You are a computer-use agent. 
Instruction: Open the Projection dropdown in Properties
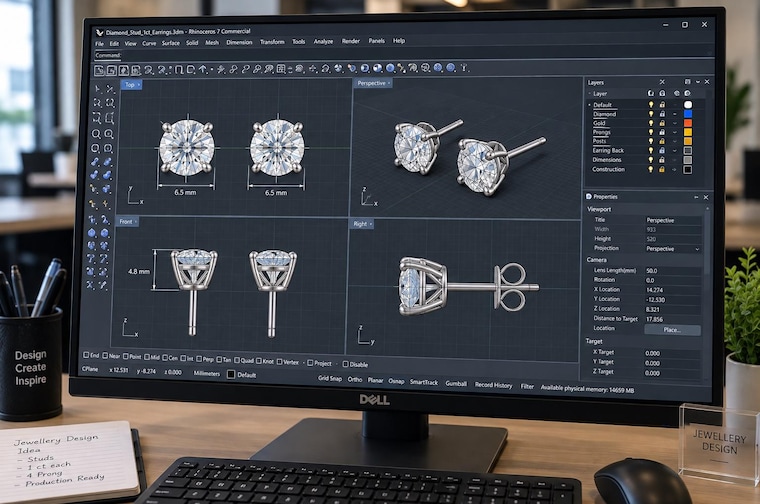[x=673, y=249]
